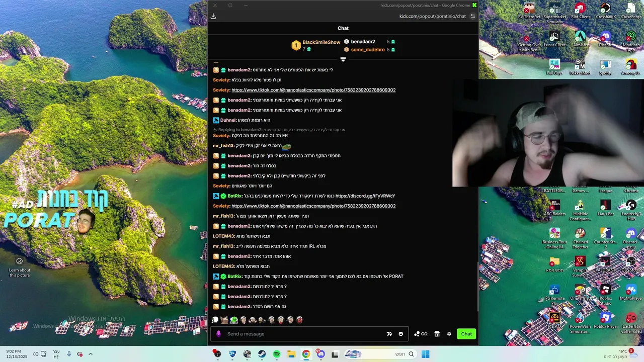Screen dimensions: 644x362
Task: Open the MuMuPlayer desktop icon
Action: tap(631, 293)
